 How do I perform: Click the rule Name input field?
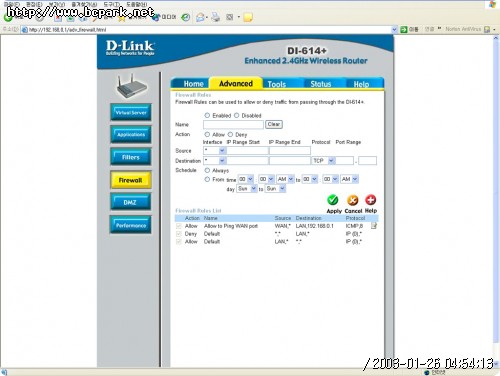(x=233, y=125)
